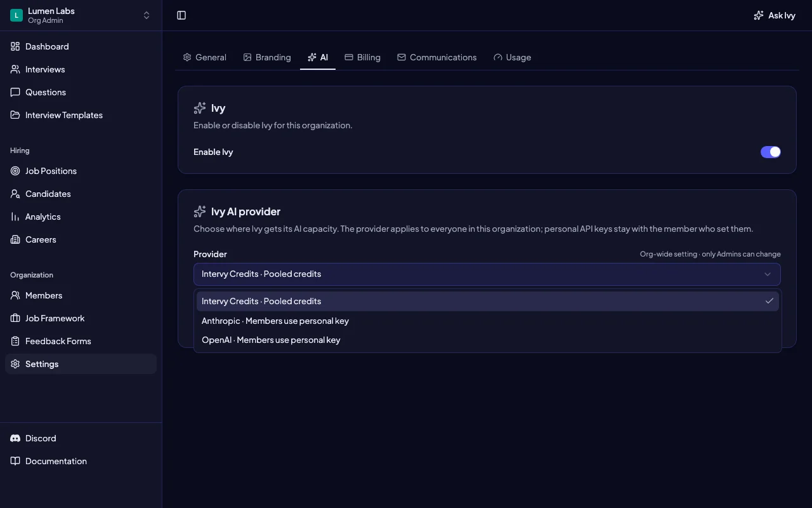Viewport: 812px width, 508px height.
Task: Click the Job Positions target icon
Action: tap(15, 171)
